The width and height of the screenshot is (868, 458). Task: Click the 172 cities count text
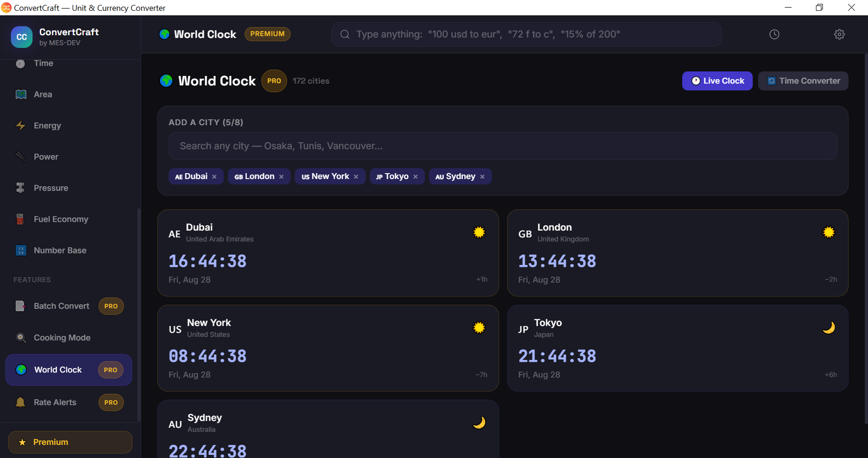click(x=311, y=81)
